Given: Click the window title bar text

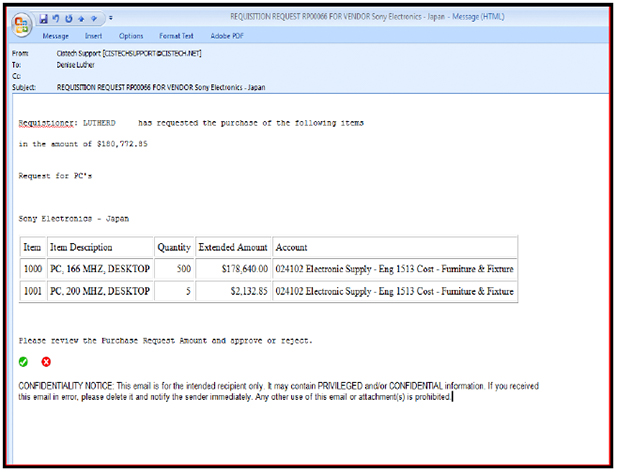Looking at the screenshot, I should pyautogui.click(x=367, y=17).
